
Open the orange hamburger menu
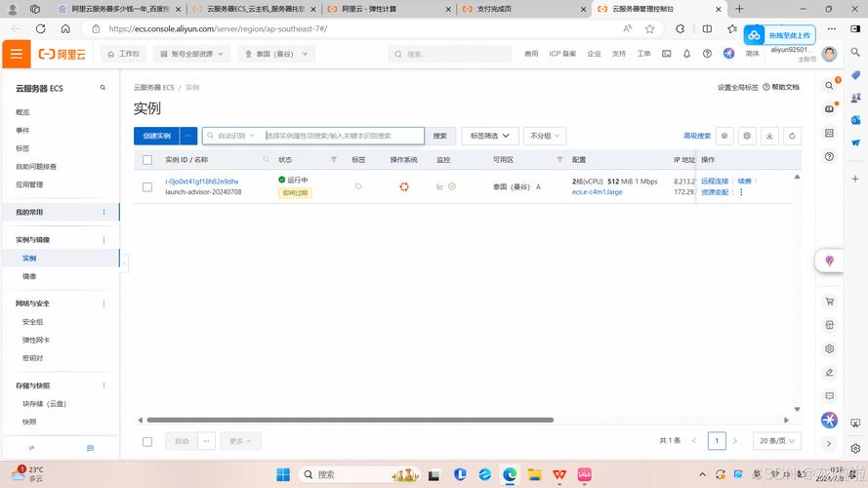click(x=16, y=54)
